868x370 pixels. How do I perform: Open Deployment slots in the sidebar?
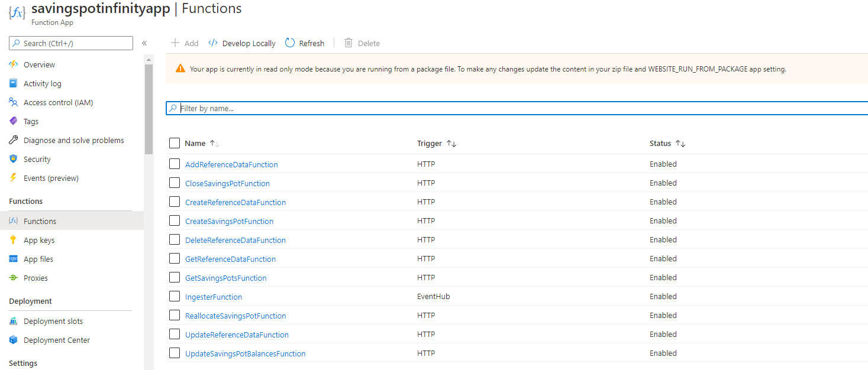[x=53, y=321]
